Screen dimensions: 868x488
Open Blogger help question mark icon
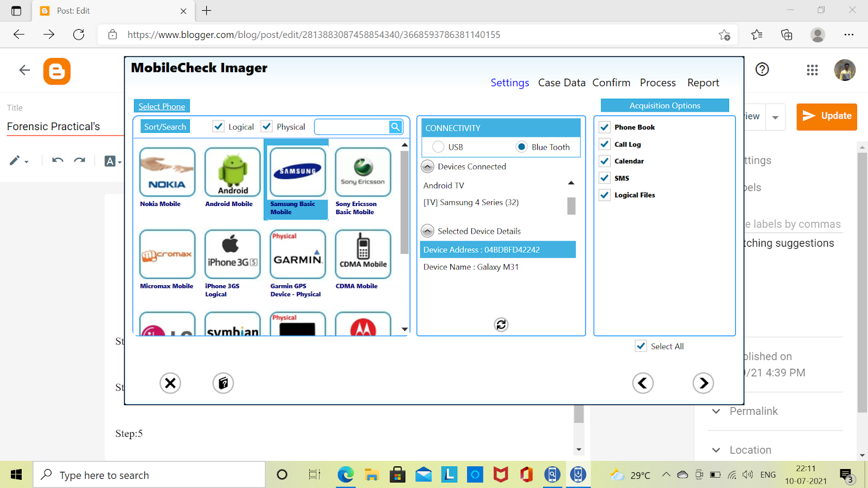pyautogui.click(x=762, y=69)
